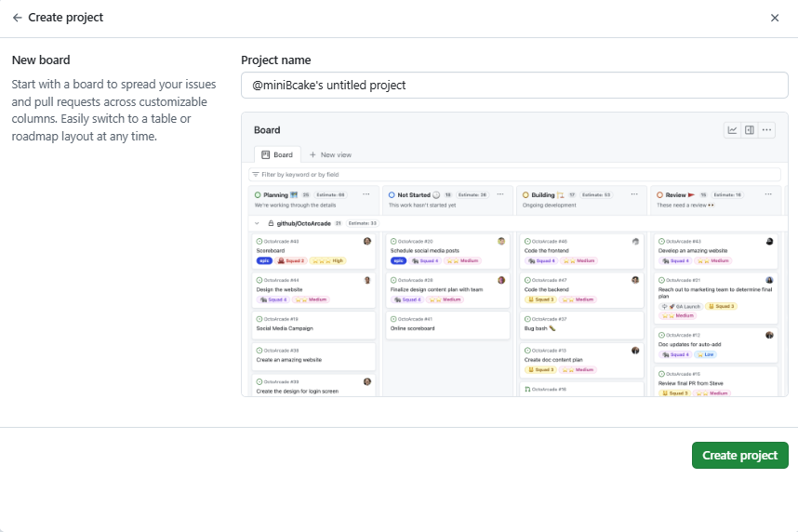Image resolution: width=798 pixels, height=532 pixels.
Task: Open the Building column options menu
Action: (x=634, y=194)
